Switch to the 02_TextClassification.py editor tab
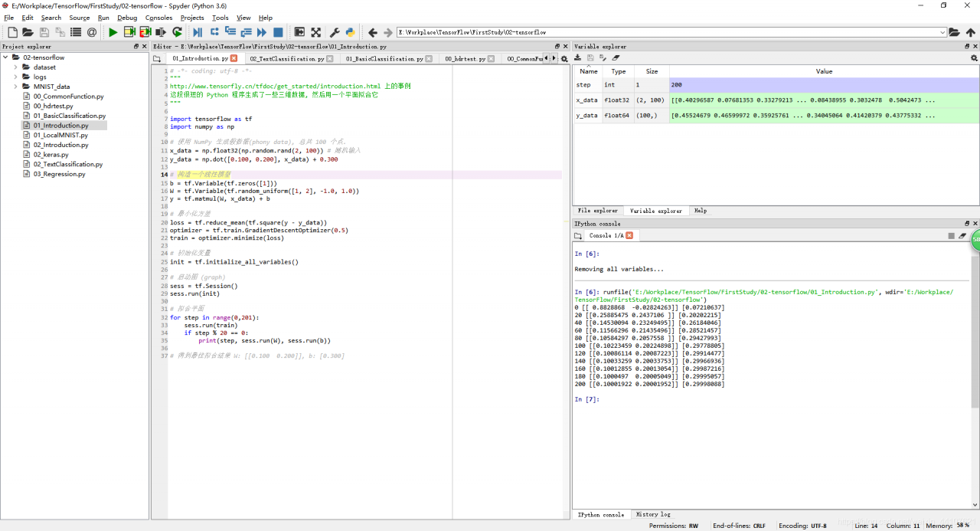Viewport: 980px width, 531px height. coord(283,58)
